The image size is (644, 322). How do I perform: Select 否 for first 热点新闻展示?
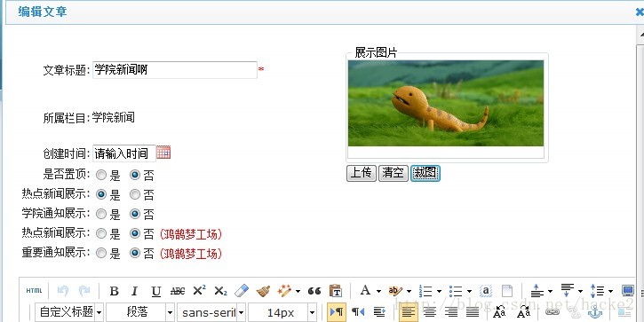[x=135, y=194]
